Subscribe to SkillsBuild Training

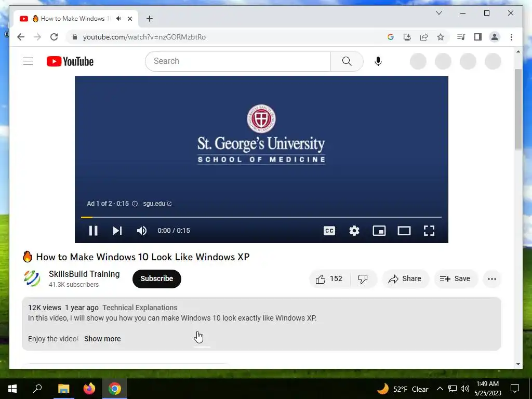157,279
